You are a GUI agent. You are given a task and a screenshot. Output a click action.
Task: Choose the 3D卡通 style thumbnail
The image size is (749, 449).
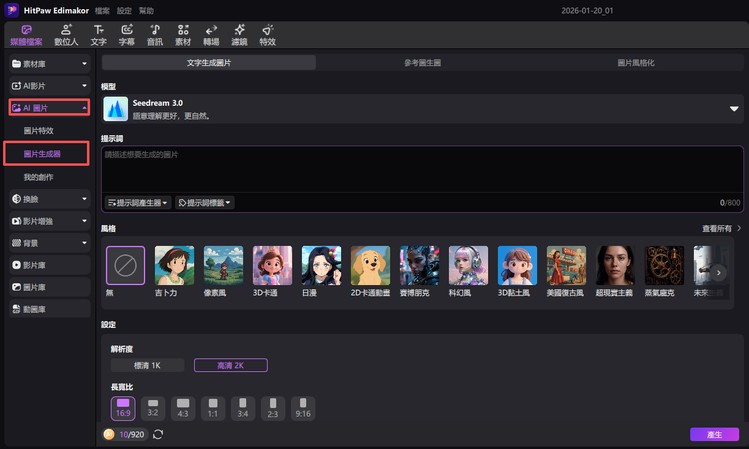point(272,266)
